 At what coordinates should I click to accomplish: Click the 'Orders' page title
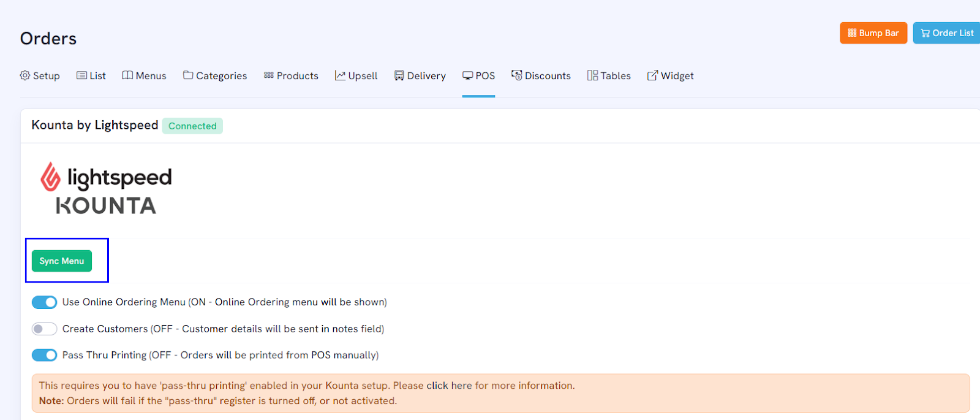coord(48,39)
